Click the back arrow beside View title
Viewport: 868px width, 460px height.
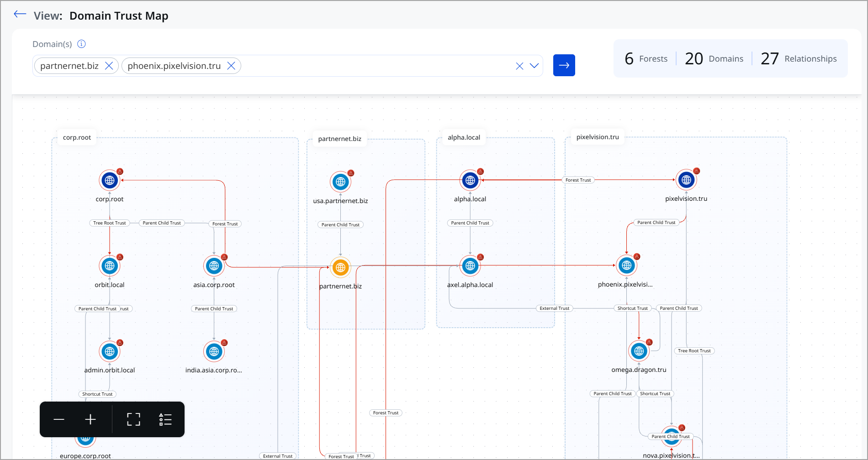20,14
